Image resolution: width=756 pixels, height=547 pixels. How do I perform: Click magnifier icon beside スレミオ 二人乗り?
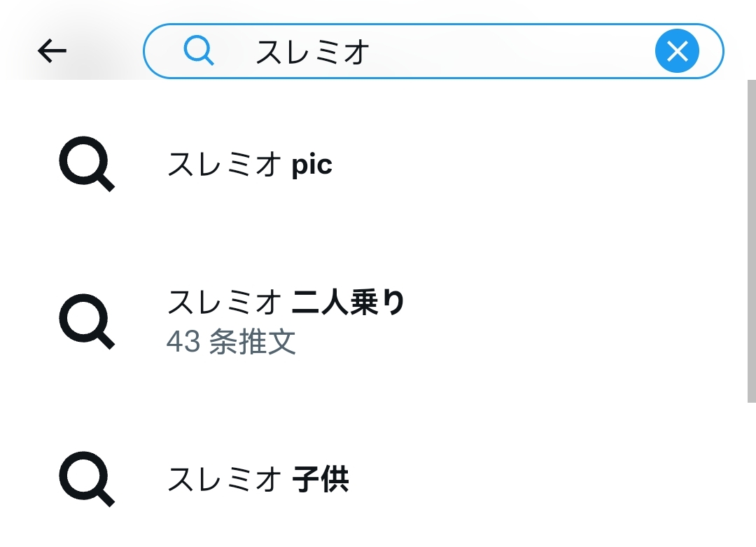point(87,321)
